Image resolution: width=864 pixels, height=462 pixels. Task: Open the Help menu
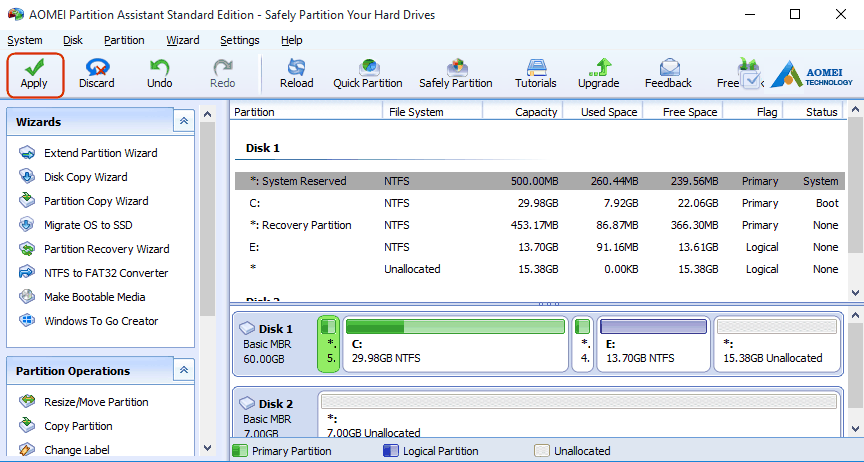pyautogui.click(x=291, y=40)
